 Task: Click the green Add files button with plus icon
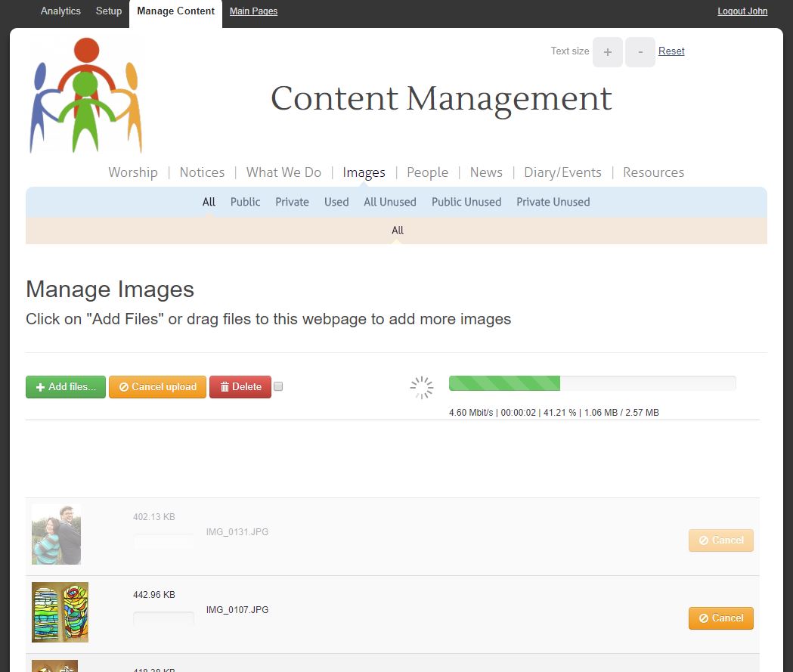coord(65,386)
